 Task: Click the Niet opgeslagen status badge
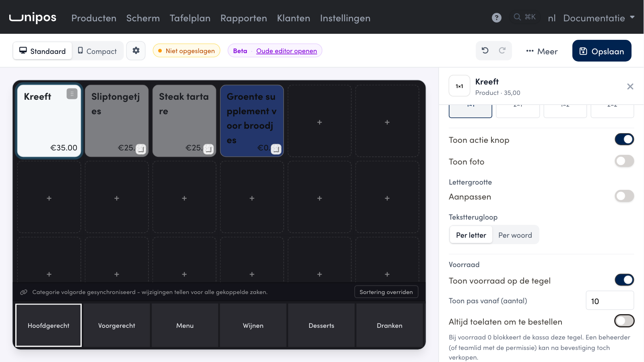tap(186, 51)
